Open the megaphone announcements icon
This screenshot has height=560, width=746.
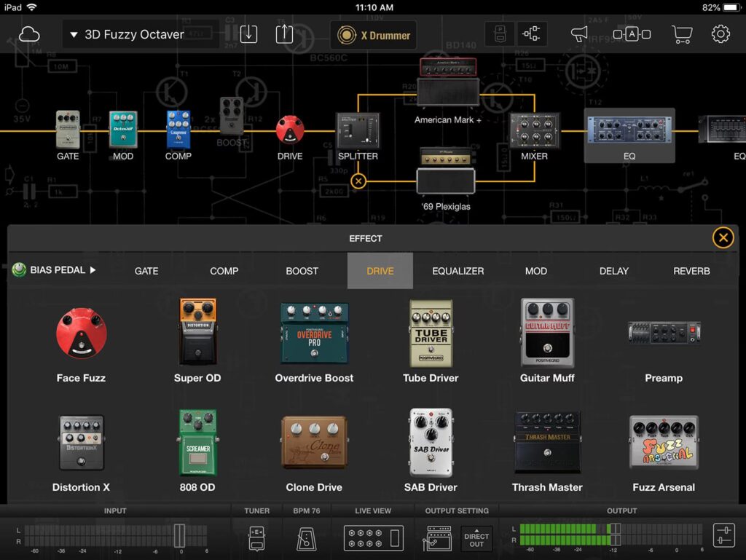point(579,34)
